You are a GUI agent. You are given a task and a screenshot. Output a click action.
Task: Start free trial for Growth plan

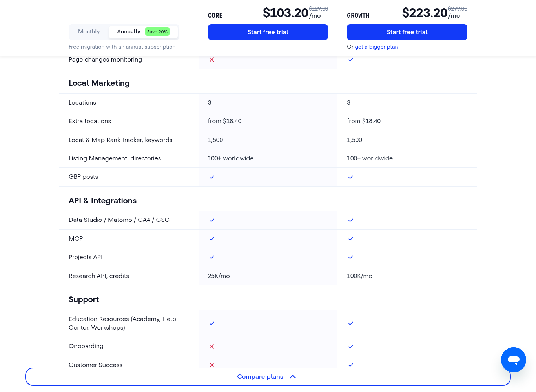(407, 32)
